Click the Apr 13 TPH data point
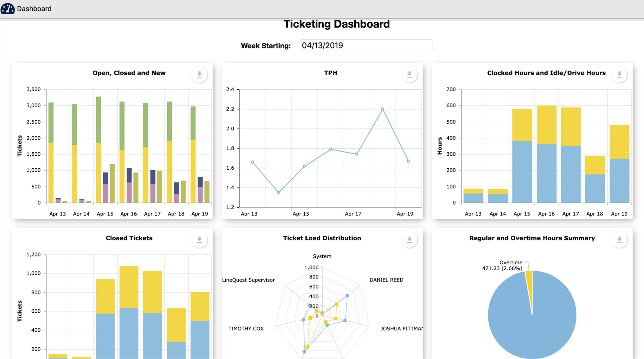Viewport: 644px width, 359px height. (253, 162)
